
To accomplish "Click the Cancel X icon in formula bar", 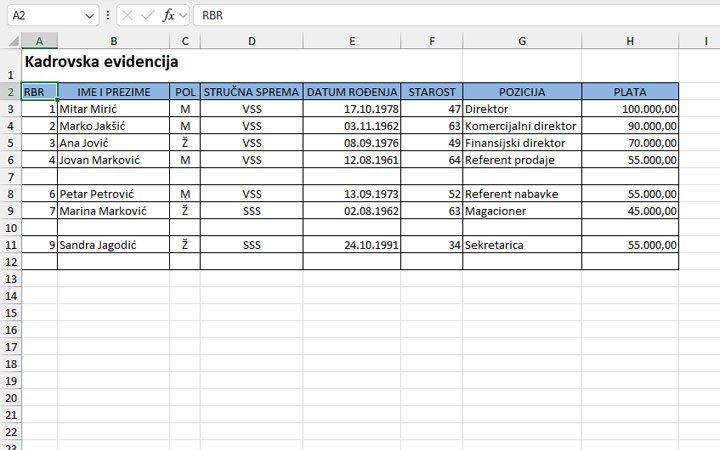I will [x=127, y=16].
